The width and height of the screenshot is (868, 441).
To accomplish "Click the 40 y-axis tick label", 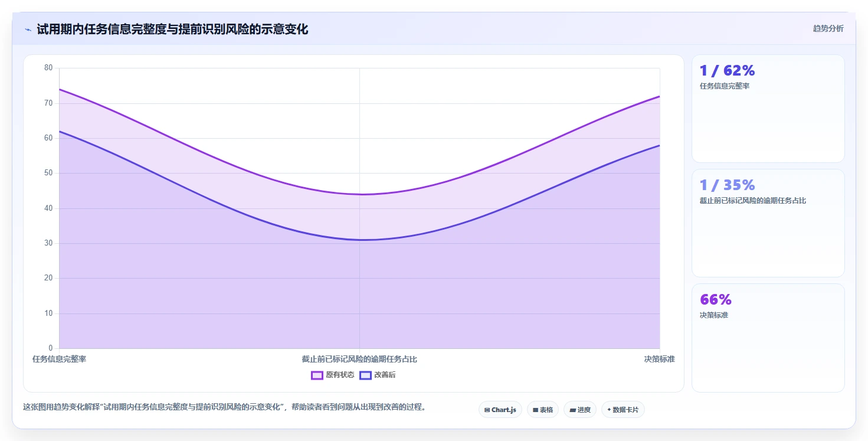I will click(48, 208).
